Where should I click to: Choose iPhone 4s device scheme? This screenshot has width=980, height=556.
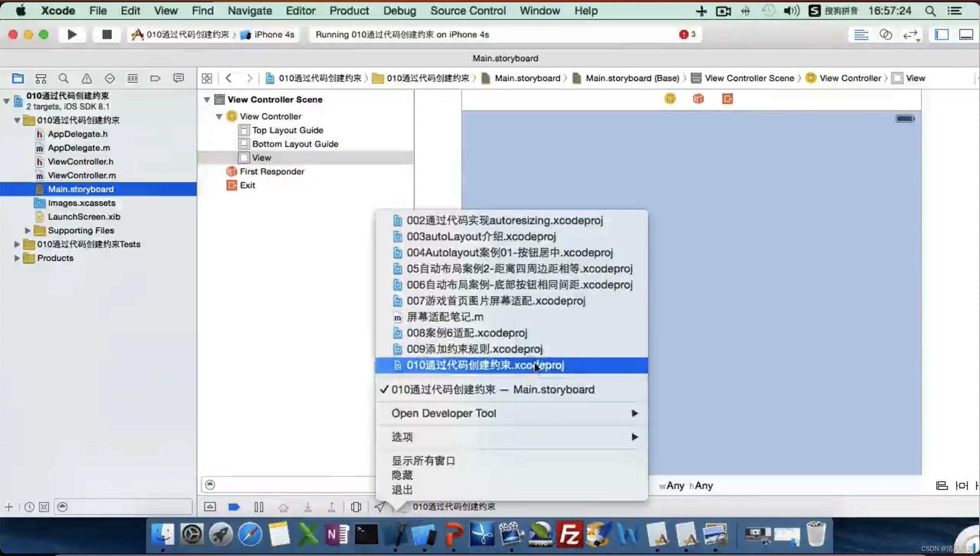click(x=268, y=35)
